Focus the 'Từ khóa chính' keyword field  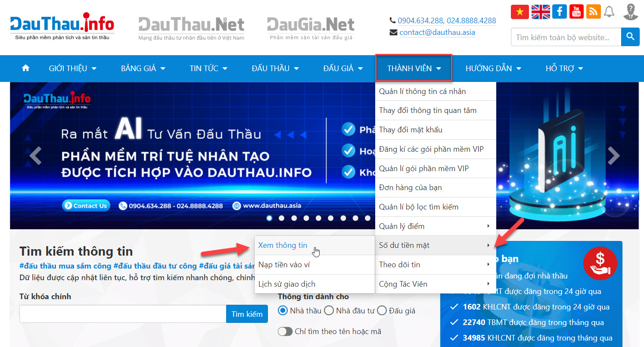[x=123, y=314]
